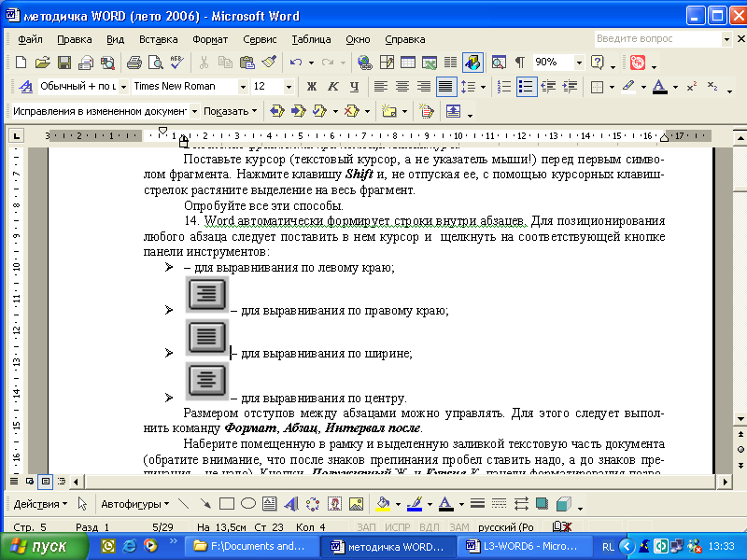747x560 pixels.
Task: Increase the paragraph indent
Action: pyautogui.click(x=570, y=87)
